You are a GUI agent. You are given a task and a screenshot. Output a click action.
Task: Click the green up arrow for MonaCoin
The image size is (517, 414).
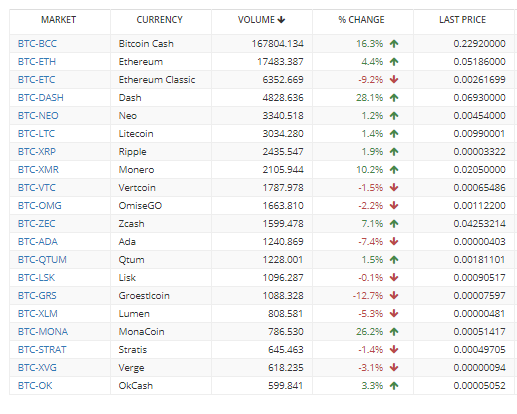click(394, 332)
